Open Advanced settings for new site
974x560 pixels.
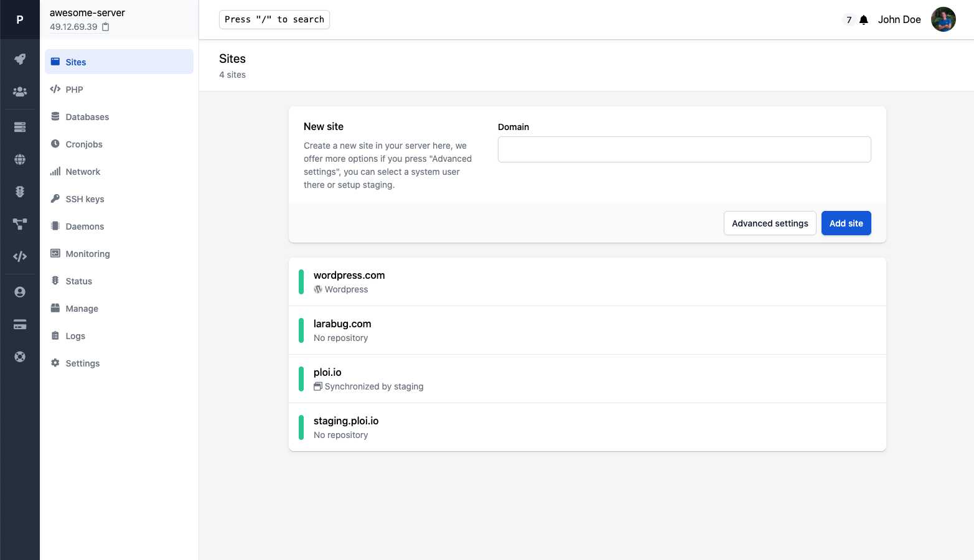click(770, 223)
